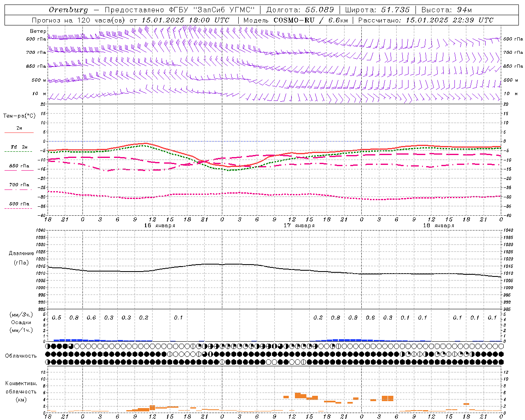
Task: Click the dashed line sample under '700 гПа' legend
Action: [18, 189]
